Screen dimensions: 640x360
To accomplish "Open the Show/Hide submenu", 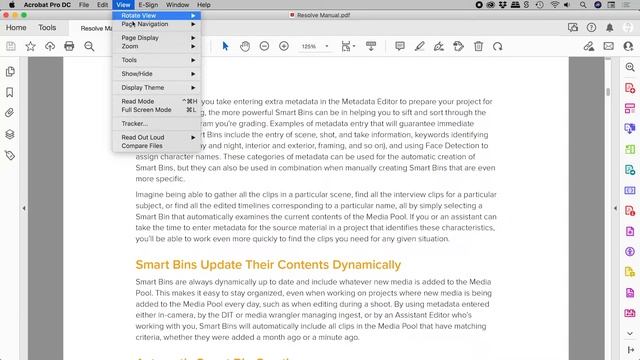I will (x=157, y=74).
